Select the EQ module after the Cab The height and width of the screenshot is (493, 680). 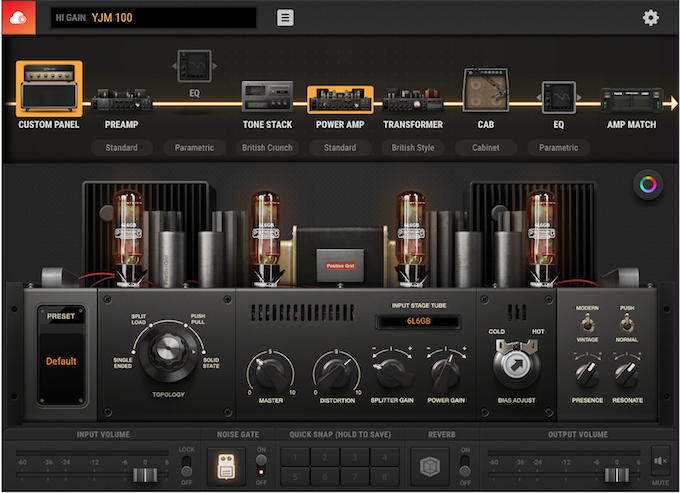click(559, 97)
